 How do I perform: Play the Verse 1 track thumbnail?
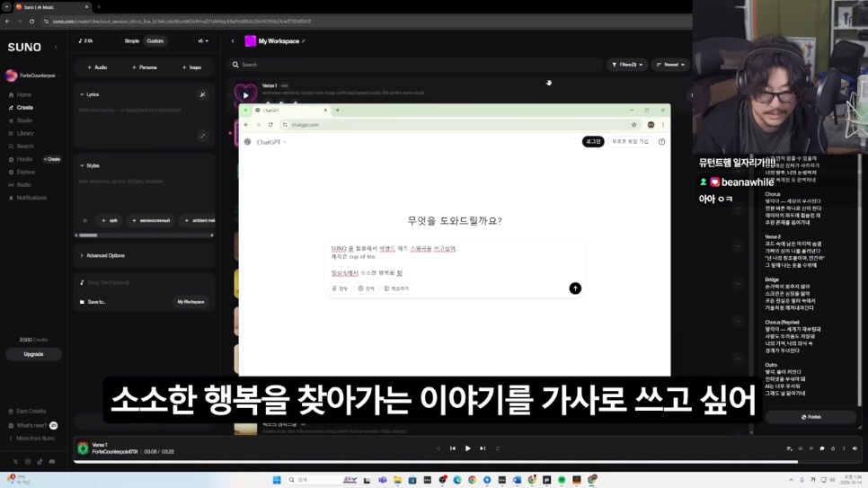coord(245,94)
